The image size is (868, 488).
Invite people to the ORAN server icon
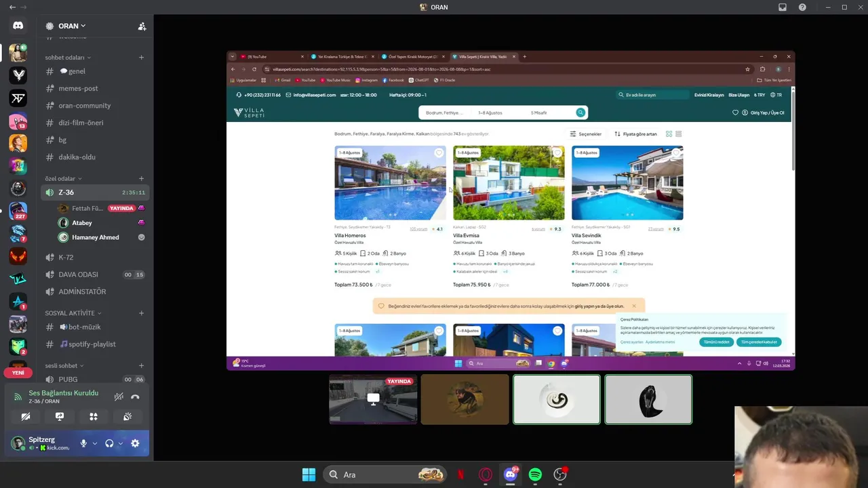[x=142, y=26]
